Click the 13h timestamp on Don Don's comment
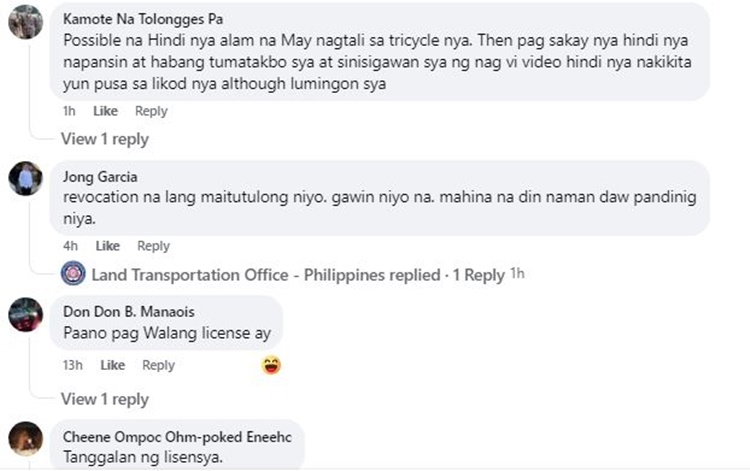 pos(73,365)
